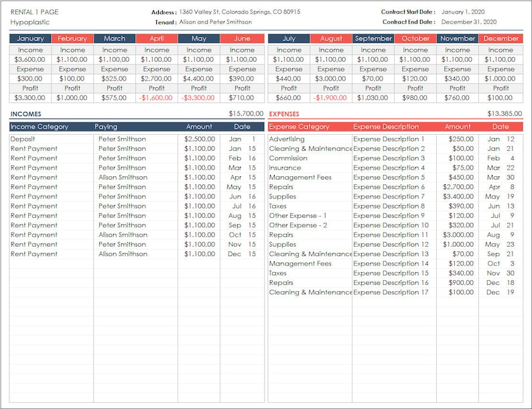532x409 pixels.
Task: Select the January month header
Action: (30, 38)
